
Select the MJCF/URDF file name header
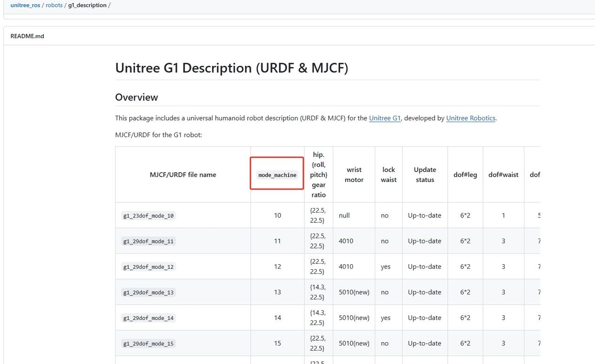tap(183, 175)
